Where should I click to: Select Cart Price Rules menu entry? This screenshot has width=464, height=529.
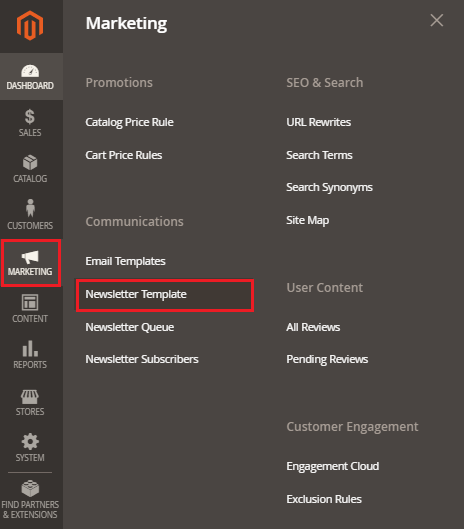(124, 155)
